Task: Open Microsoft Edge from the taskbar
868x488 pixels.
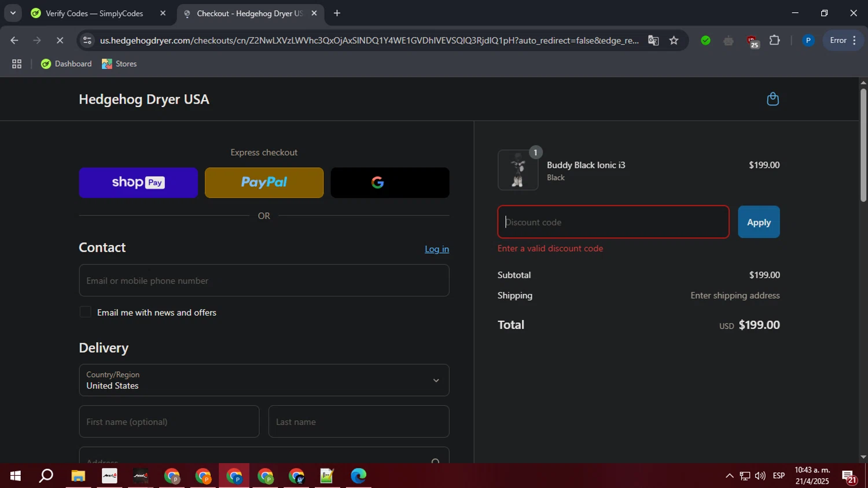Action: click(358, 476)
